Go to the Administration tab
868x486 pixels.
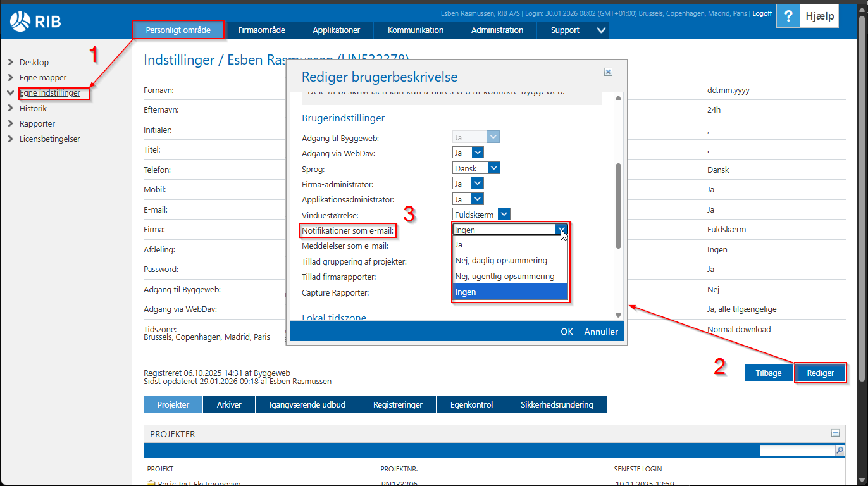point(497,30)
